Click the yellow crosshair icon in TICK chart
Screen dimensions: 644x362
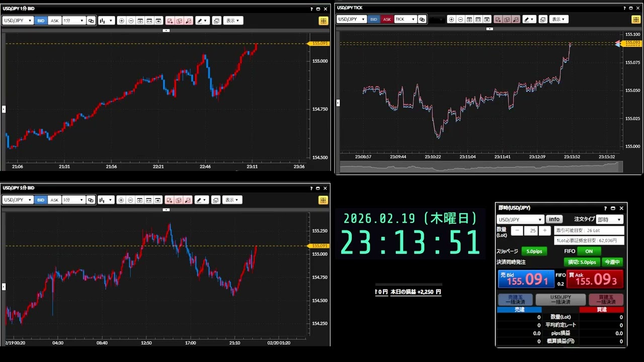pos(636,19)
